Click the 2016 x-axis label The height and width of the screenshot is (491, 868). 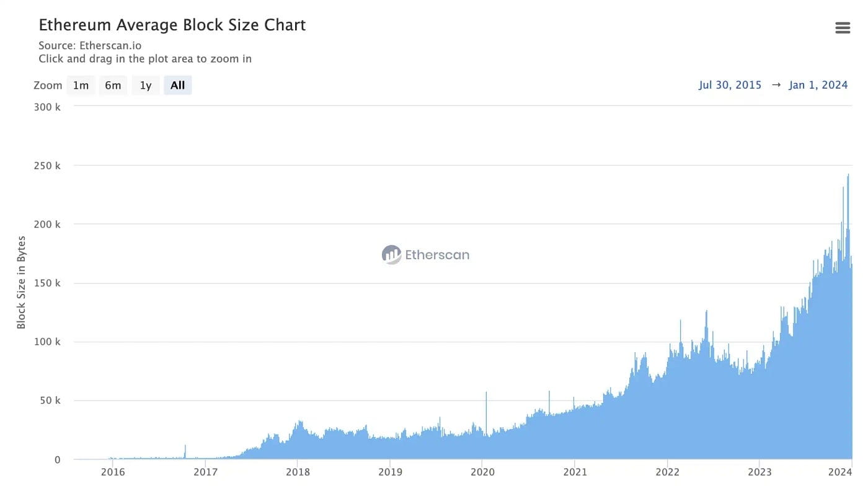[x=113, y=472]
